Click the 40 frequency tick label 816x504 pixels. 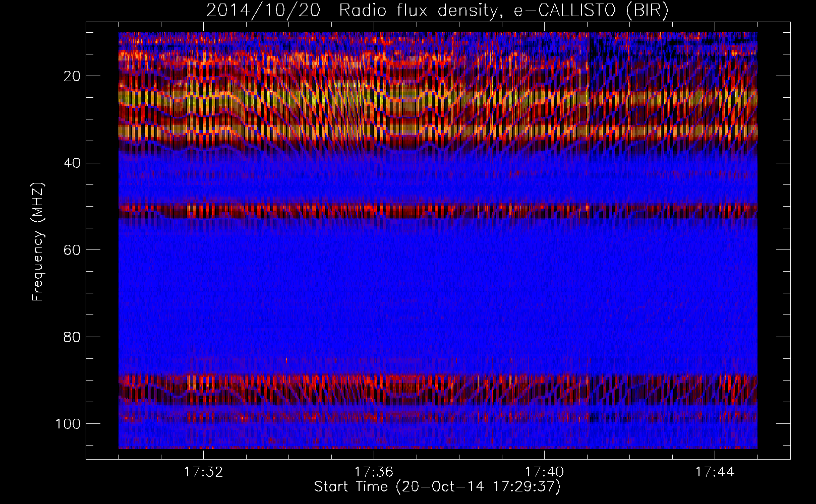pos(73,163)
